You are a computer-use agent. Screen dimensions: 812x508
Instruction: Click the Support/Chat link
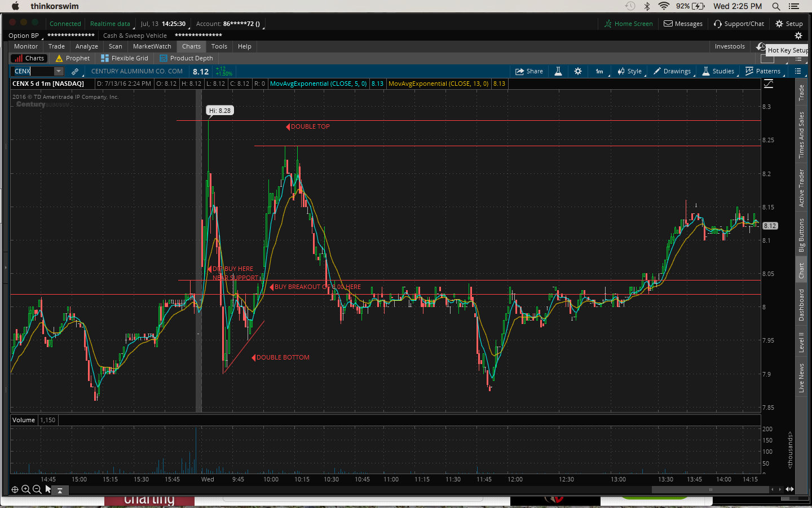coord(739,24)
